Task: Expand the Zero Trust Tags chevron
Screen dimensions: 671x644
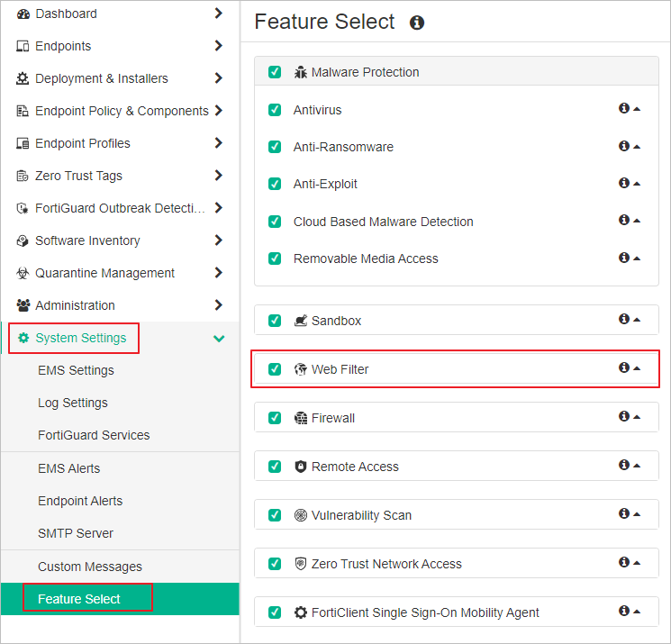Action: tap(219, 176)
